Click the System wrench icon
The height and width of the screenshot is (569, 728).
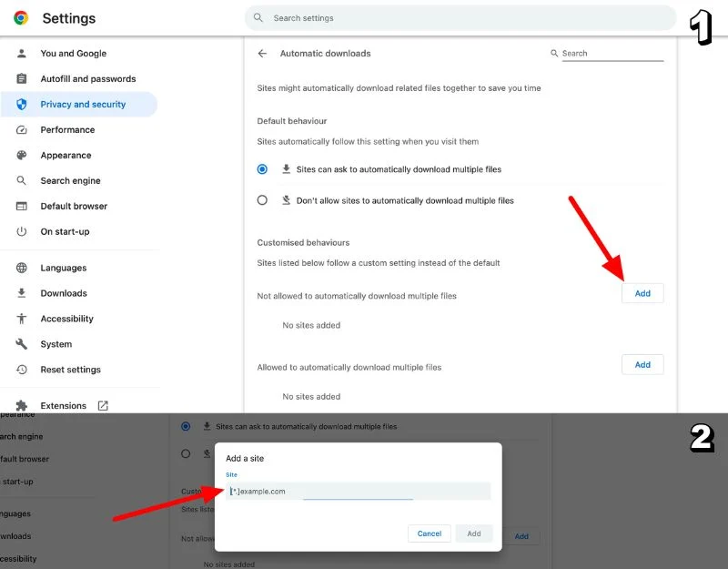(21, 344)
